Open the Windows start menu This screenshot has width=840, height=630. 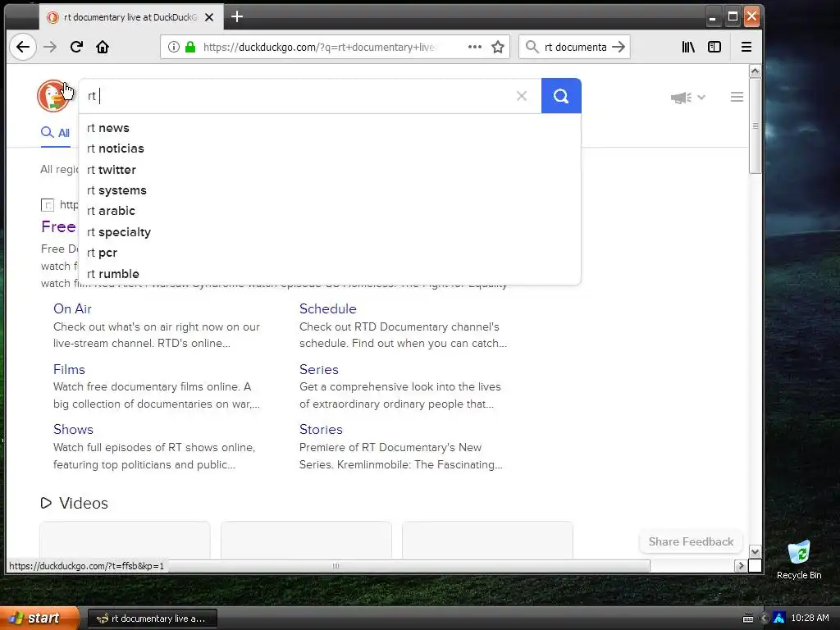point(39,619)
